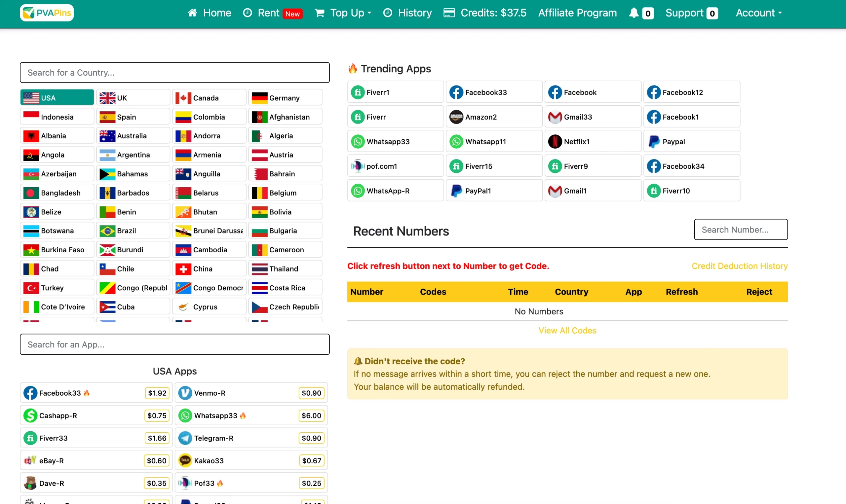Select Brazil from country list

pyautogui.click(x=133, y=231)
